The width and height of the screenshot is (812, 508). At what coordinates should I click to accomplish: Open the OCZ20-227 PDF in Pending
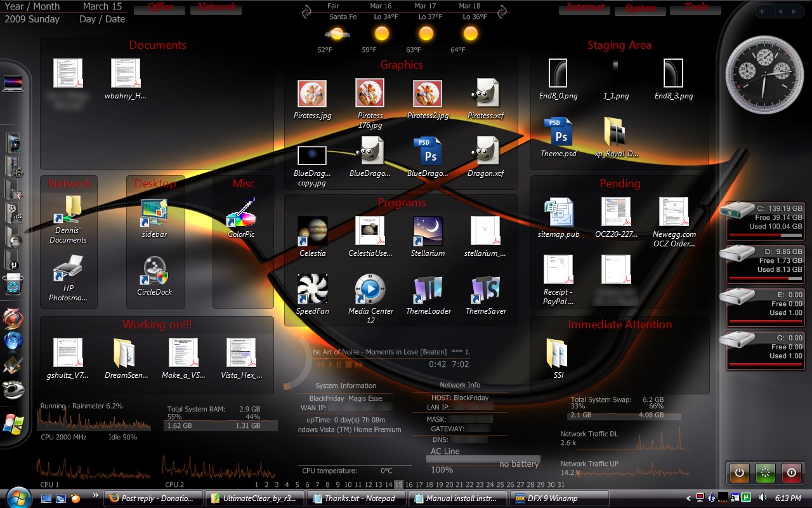click(616, 217)
